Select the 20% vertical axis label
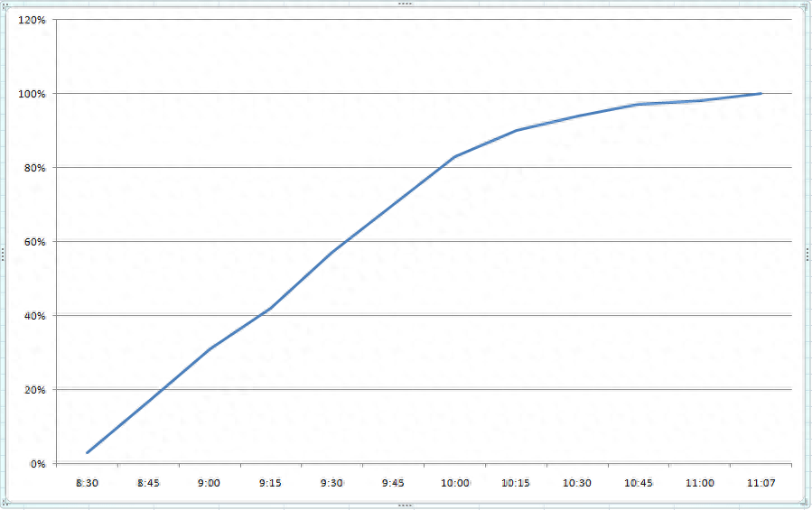This screenshot has height=510, width=812. (36, 390)
